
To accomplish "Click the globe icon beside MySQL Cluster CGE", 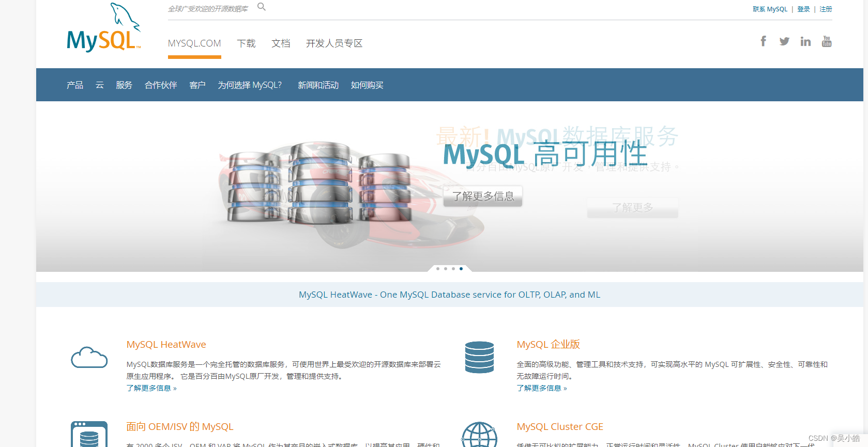I will coord(479,435).
